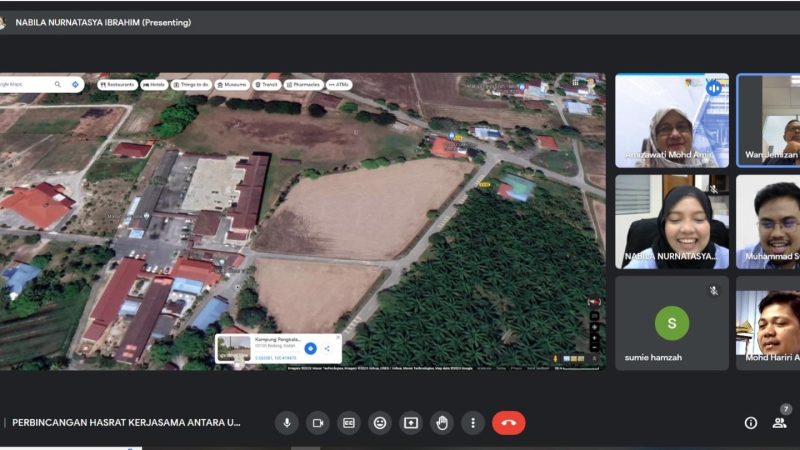Open the emoji reactions picker
Image resolution: width=800 pixels, height=450 pixels.
coord(380,423)
